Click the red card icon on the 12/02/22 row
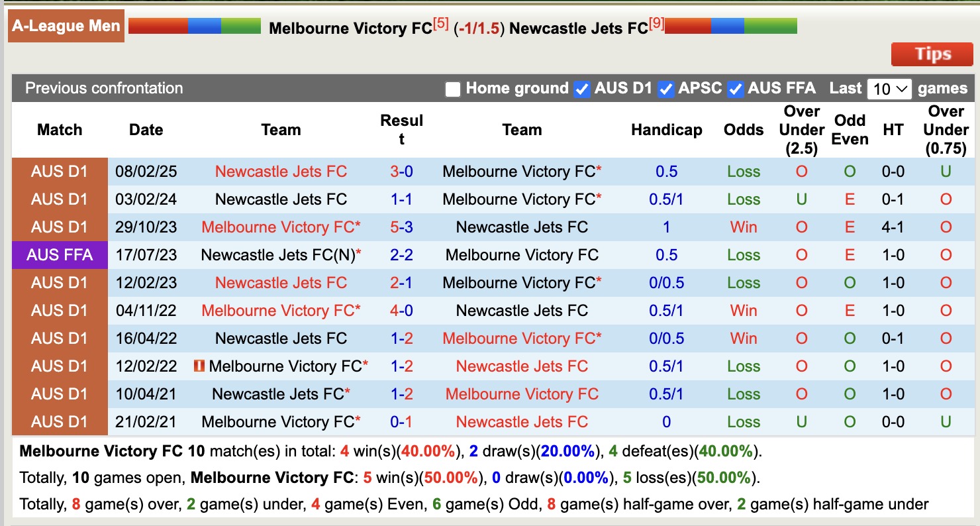Screen dimensions: 980x526 [199, 366]
